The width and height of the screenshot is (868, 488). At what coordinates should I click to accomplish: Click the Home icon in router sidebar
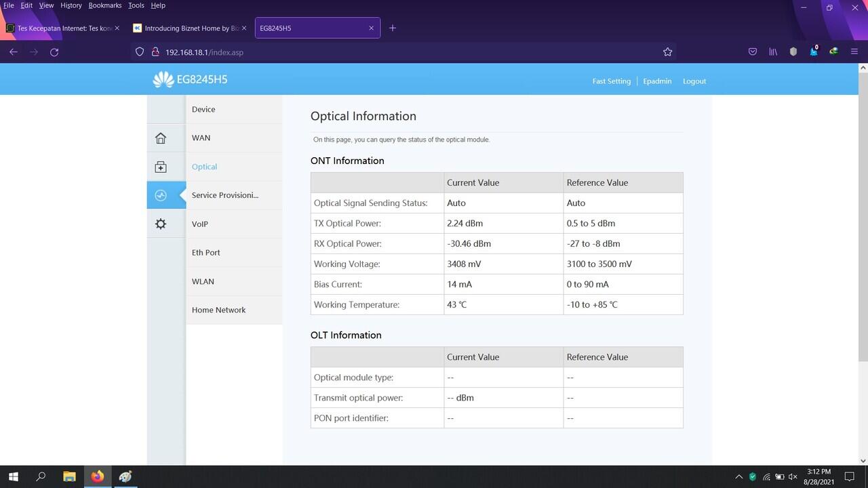161,138
